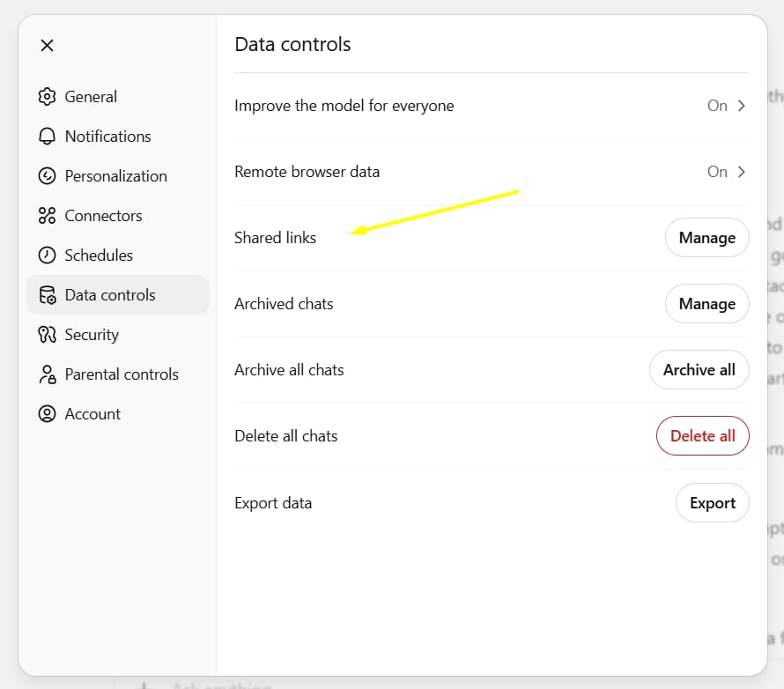Click the Parental controls icon
This screenshot has height=689, width=784.
47,374
